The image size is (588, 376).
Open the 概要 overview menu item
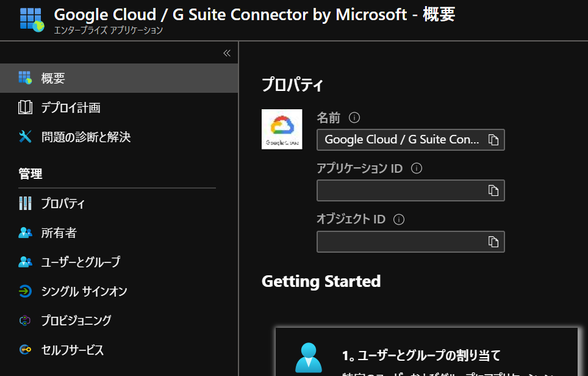[x=53, y=78]
